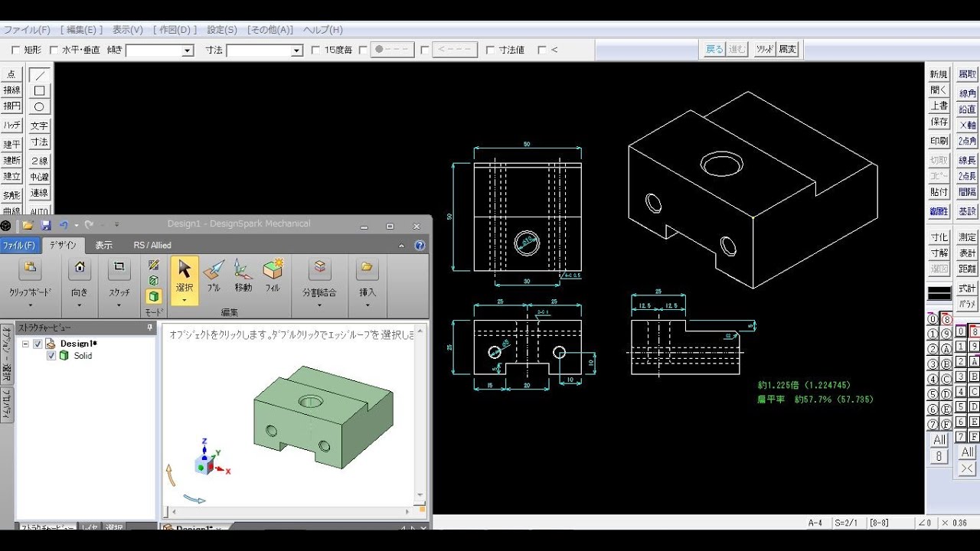
Task: Activate the 移動 move tool
Action: [243, 275]
